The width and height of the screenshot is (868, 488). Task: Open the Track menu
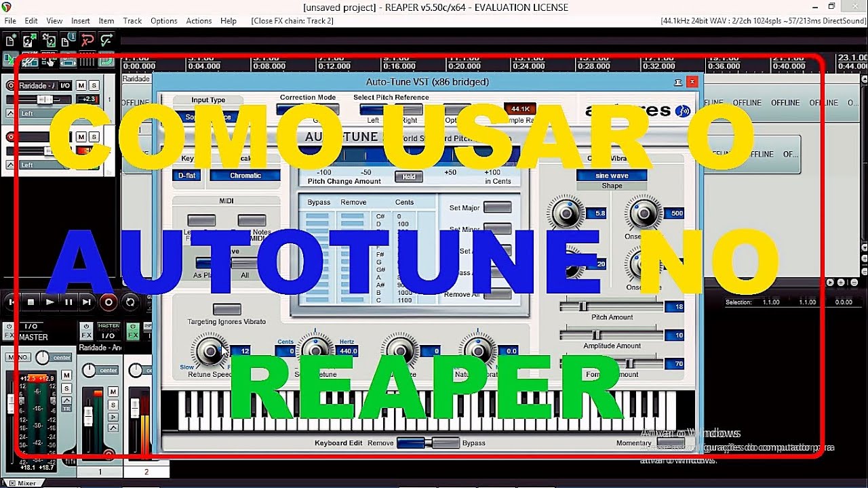(x=132, y=21)
